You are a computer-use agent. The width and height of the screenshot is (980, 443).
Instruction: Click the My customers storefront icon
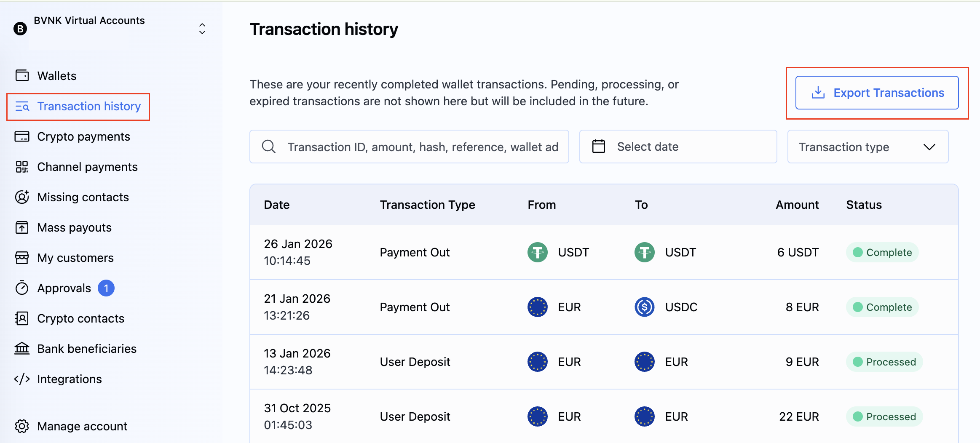pyautogui.click(x=22, y=258)
